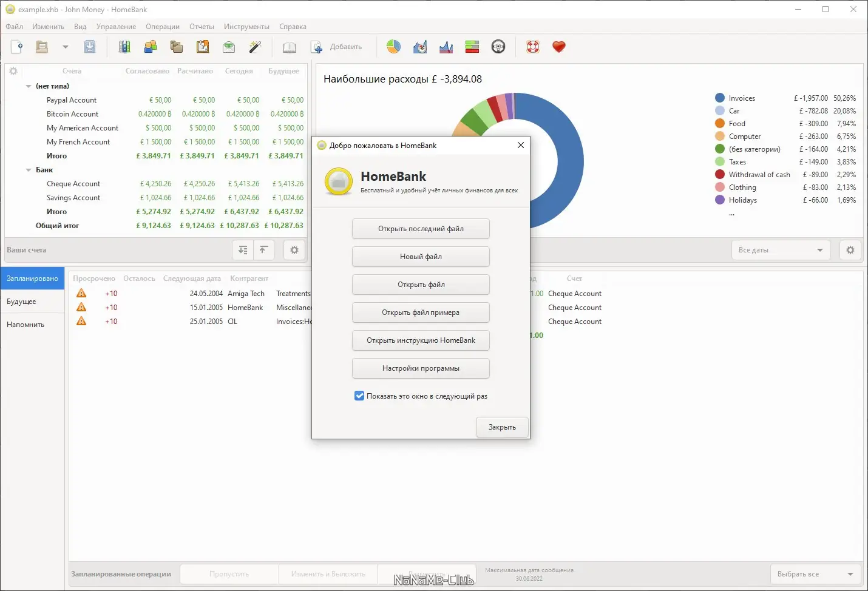Screen dimensions: 868x591
Task: Open the Вид menu
Action: click(80, 27)
